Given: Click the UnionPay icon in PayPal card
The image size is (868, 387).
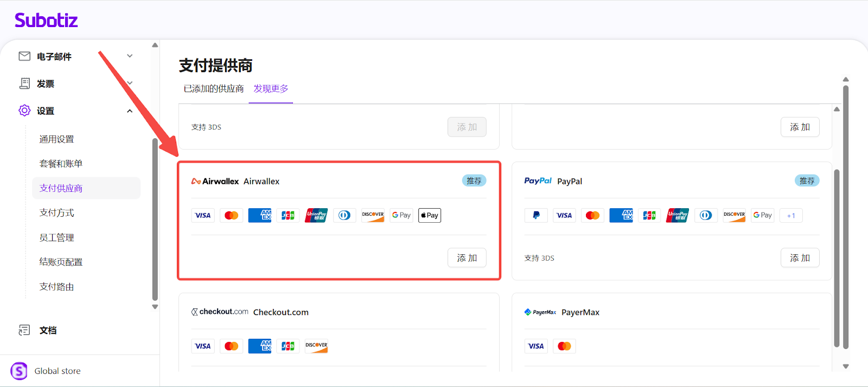Looking at the screenshot, I should (x=677, y=215).
